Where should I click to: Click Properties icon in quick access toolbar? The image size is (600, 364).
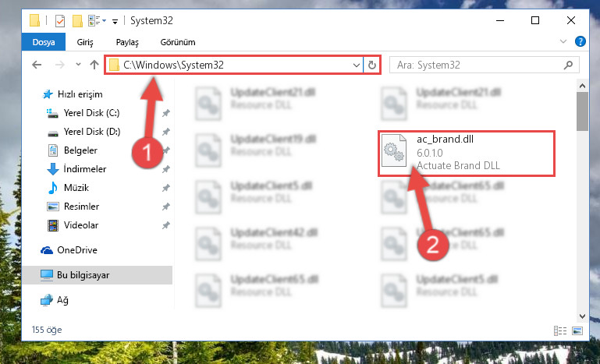click(x=60, y=20)
